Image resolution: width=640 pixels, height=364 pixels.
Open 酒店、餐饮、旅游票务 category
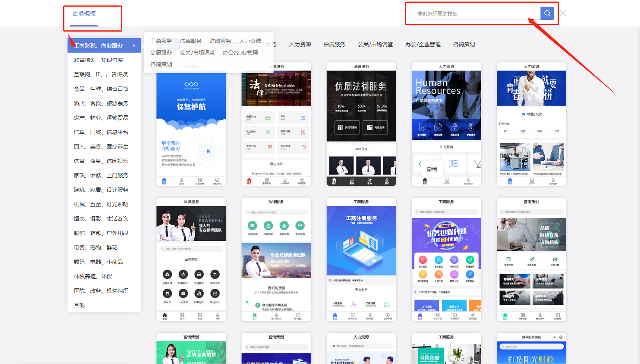pos(101,103)
